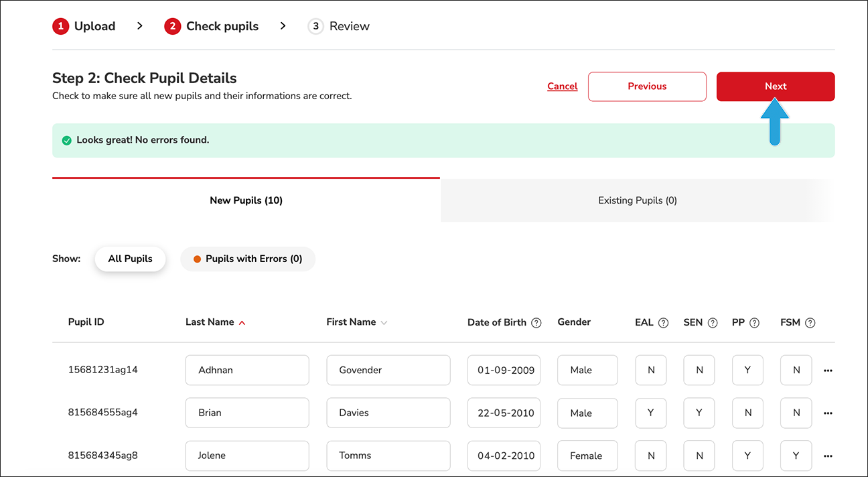Image resolution: width=868 pixels, height=477 pixels.
Task: Toggle Brian Davies EAL value field
Action: click(650, 413)
